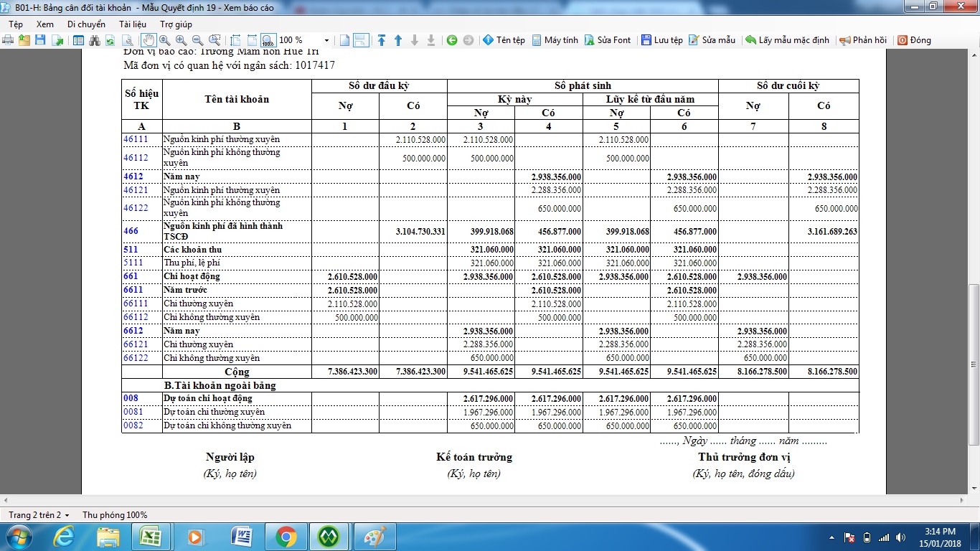Go to the previous page arrow
The width and height of the screenshot is (980, 551).
(x=398, y=40)
